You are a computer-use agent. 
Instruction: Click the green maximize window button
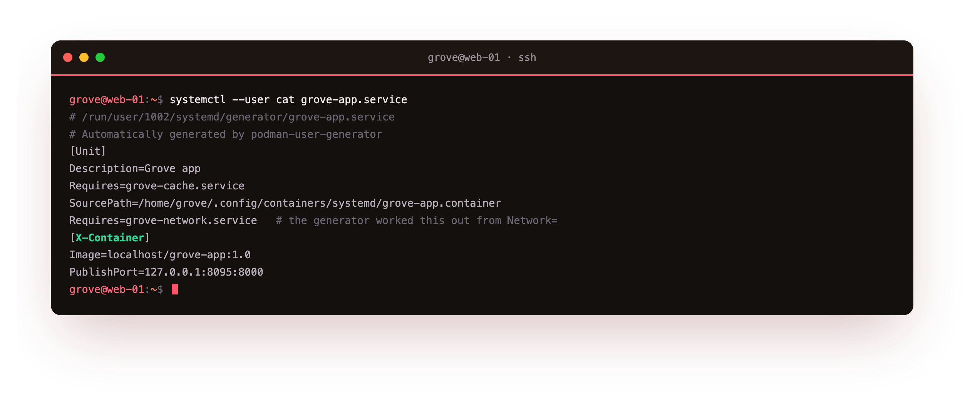(100, 57)
